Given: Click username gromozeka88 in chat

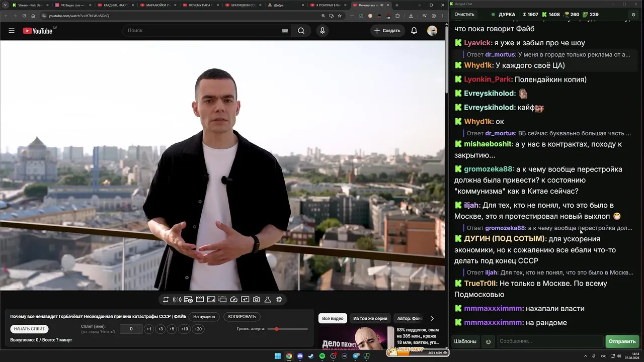Looking at the screenshot, I should coord(488,169).
